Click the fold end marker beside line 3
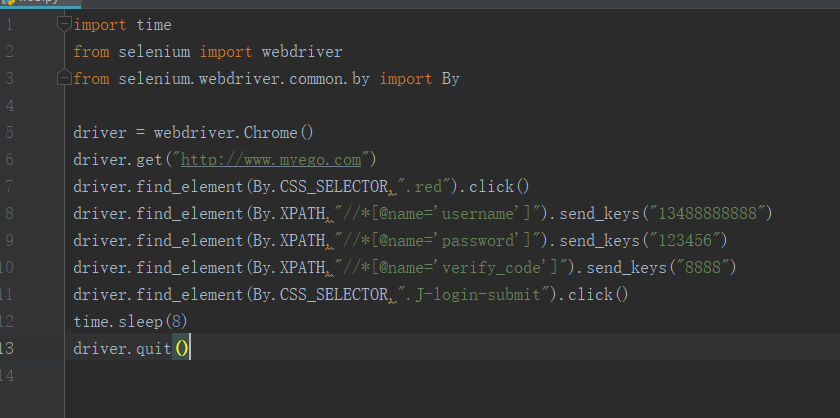 tap(64, 78)
